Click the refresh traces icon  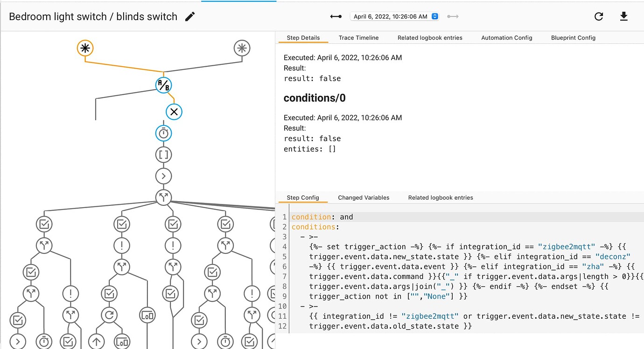599,17
